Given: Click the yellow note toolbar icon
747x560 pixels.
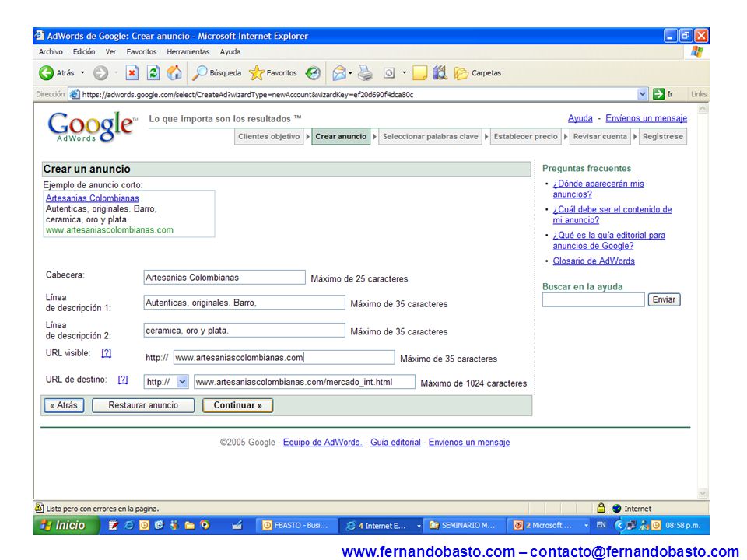Looking at the screenshot, I should pos(419,73).
